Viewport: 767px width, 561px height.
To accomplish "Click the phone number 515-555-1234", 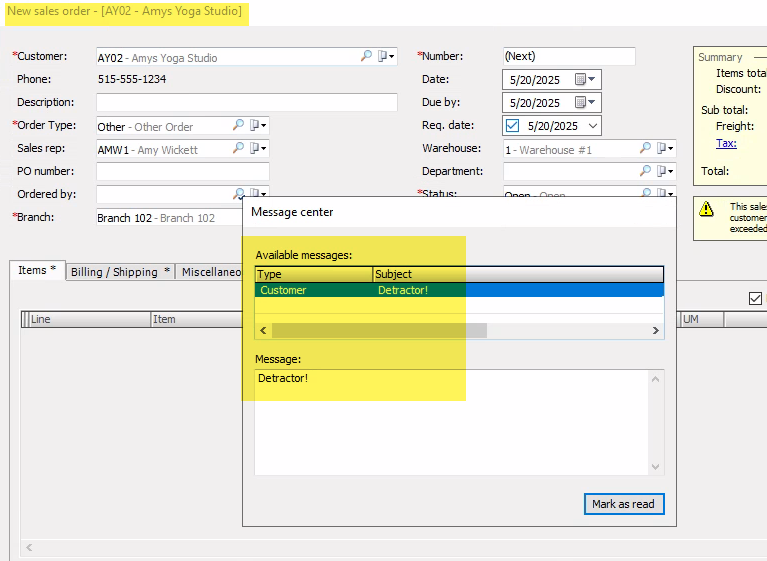I will tap(132, 79).
